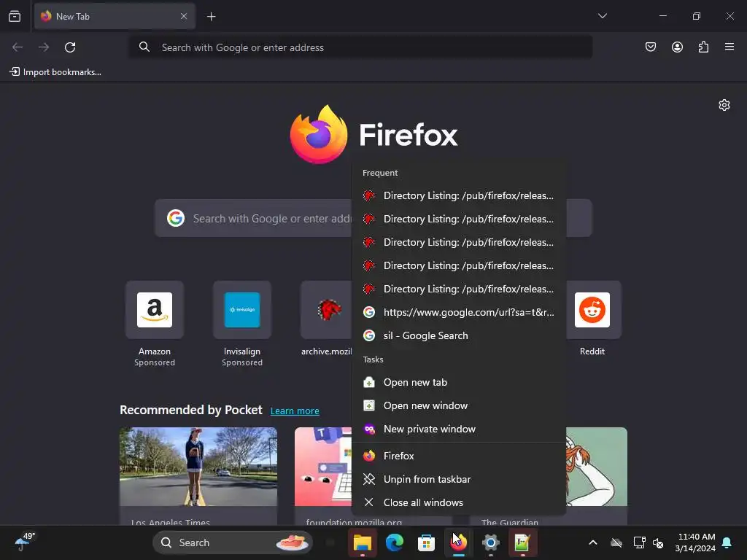
Task: Show hidden system tray icons chevron
Action: 592,542
